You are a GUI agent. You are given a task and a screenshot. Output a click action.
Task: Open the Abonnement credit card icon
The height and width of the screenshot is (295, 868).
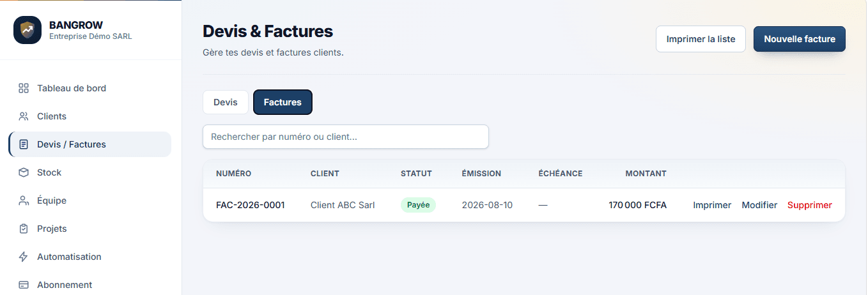pos(24,285)
